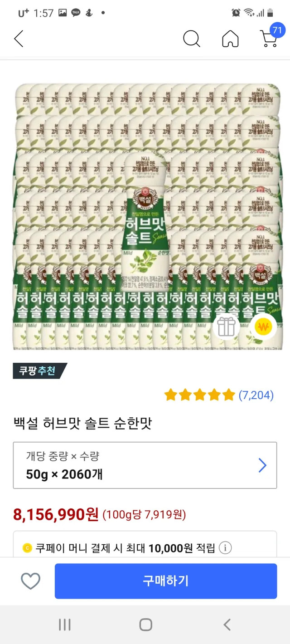
Task: Tap product title 백설 허브맛 솔트 순한맛
Action: click(x=82, y=424)
